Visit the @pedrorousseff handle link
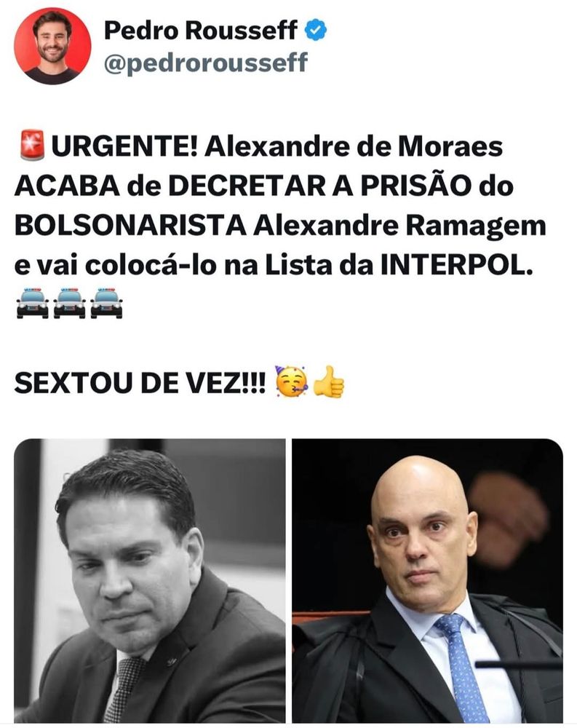The image size is (577, 728). [x=206, y=62]
